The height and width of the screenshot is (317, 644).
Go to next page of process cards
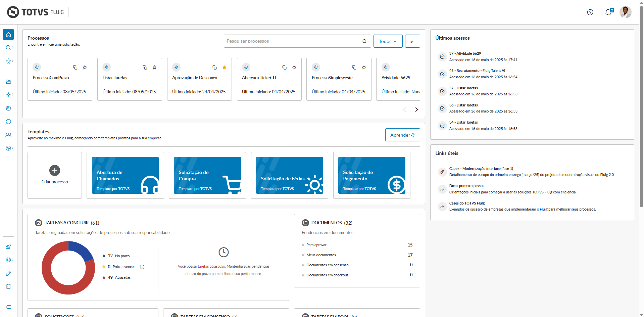click(x=416, y=110)
